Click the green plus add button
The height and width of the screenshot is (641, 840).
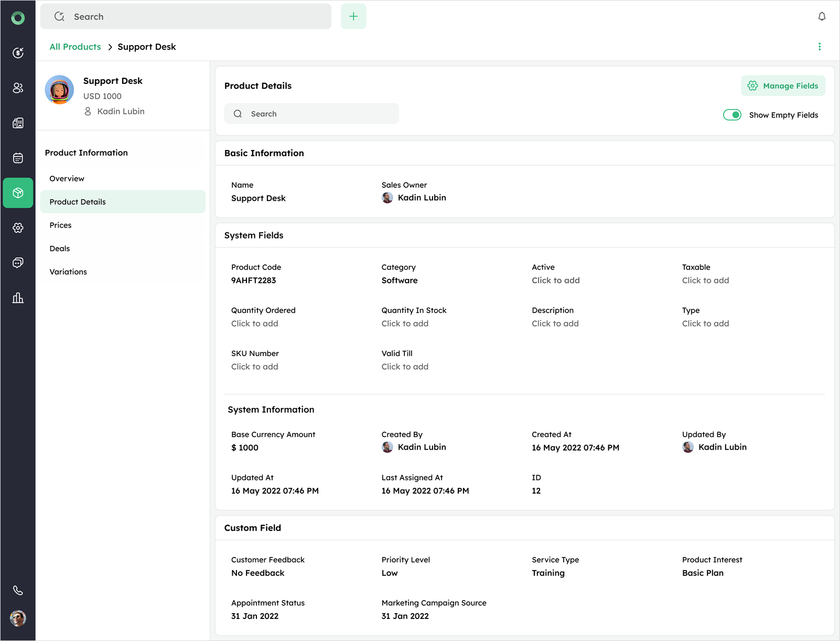(353, 16)
